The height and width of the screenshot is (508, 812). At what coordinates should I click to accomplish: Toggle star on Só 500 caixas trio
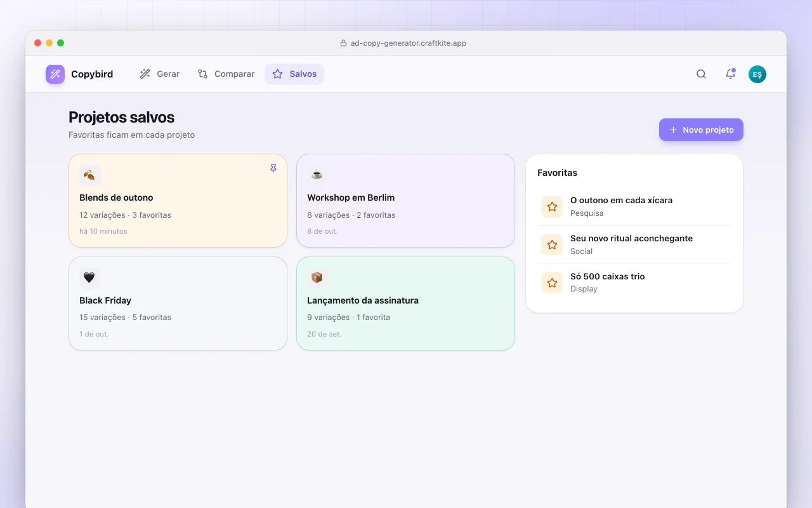[x=552, y=283]
